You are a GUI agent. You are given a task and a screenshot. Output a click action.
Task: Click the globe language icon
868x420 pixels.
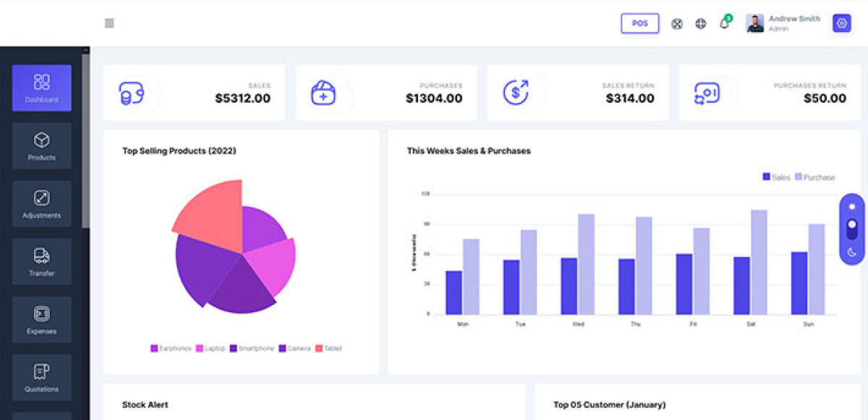[x=700, y=24]
